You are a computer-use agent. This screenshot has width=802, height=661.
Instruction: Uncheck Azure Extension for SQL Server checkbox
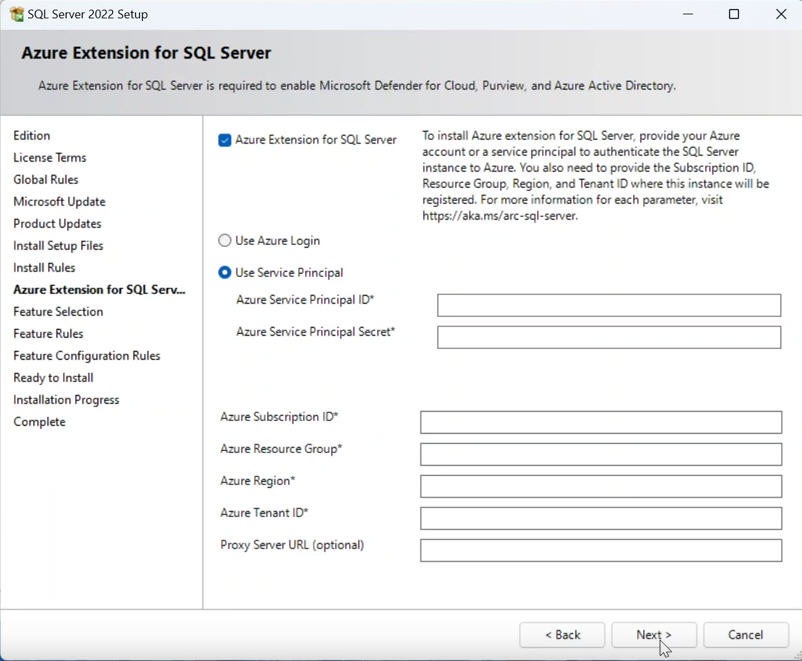pyautogui.click(x=225, y=140)
